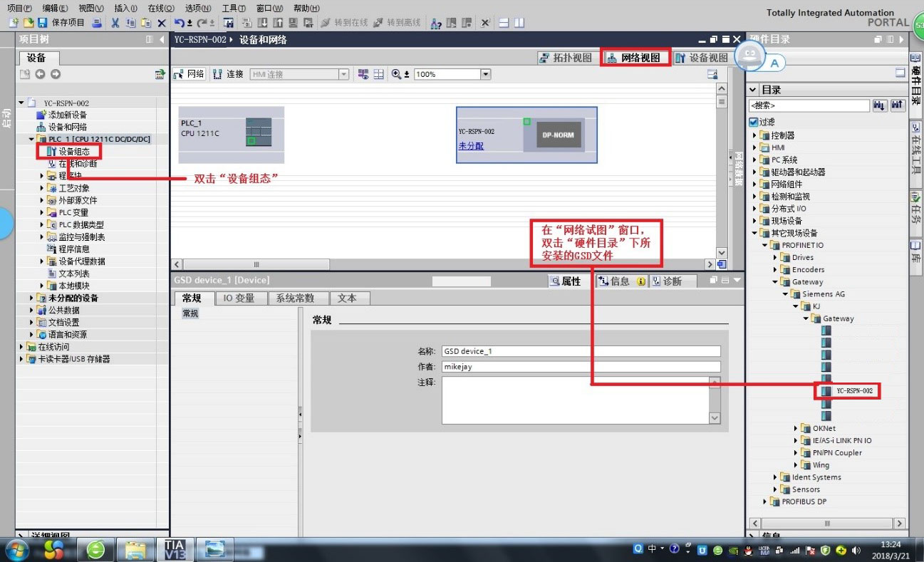
Task: Click the TIA V13 taskbar icon
Action: pyautogui.click(x=175, y=549)
